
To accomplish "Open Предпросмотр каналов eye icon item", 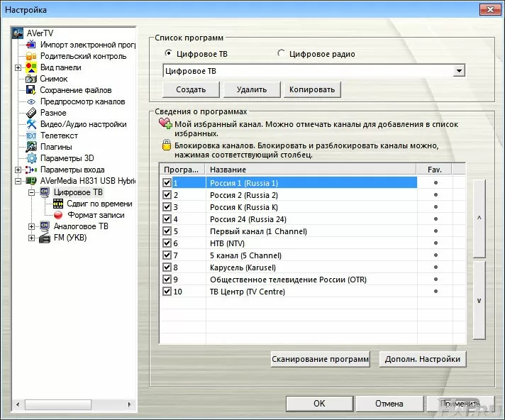I will 31,101.
